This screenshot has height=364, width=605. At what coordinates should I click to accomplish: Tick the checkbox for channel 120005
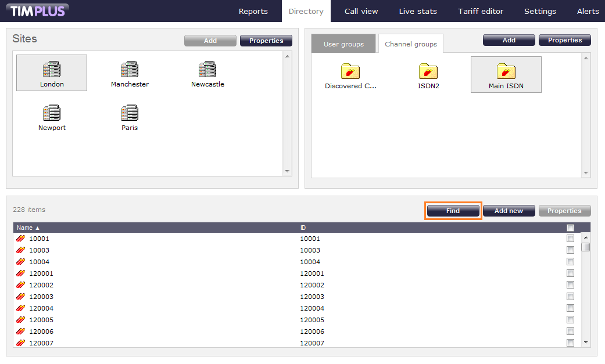[570, 320]
